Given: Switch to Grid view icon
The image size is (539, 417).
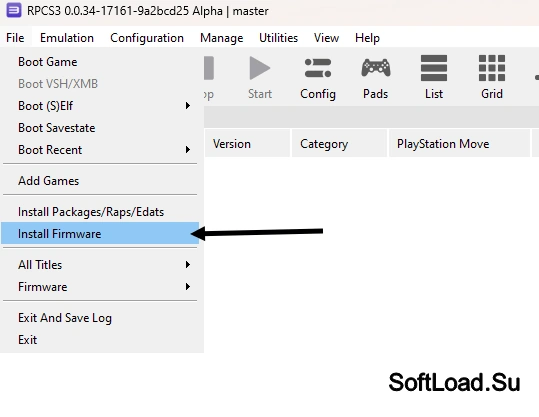Looking at the screenshot, I should point(492,68).
